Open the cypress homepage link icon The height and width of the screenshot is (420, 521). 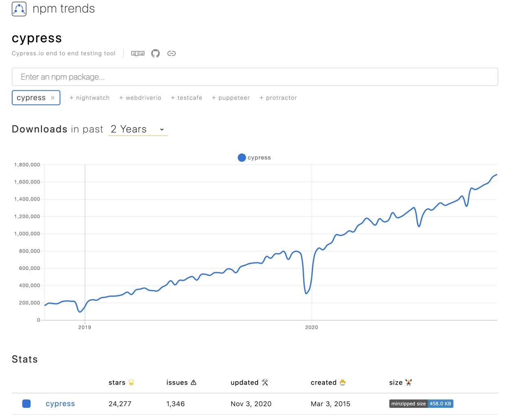[x=171, y=53]
